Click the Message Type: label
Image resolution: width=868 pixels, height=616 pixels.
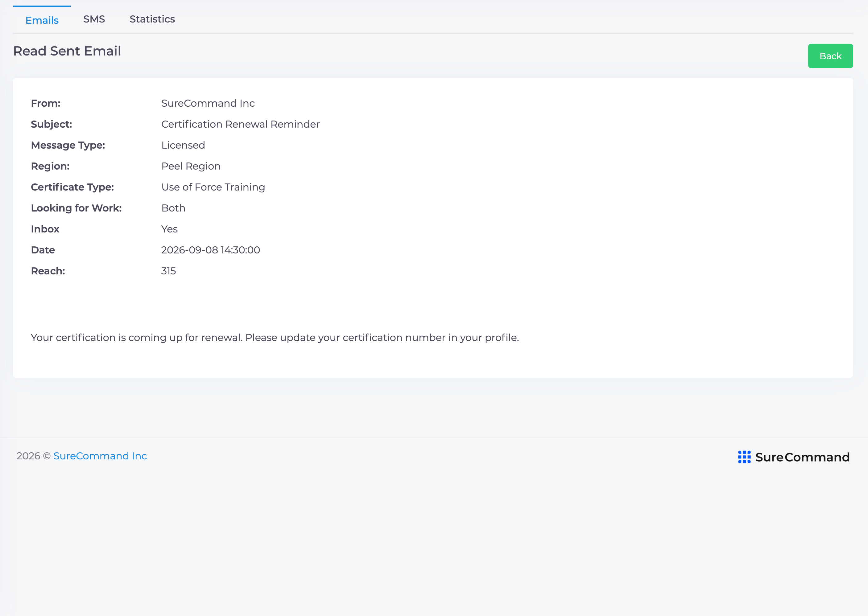(x=68, y=145)
